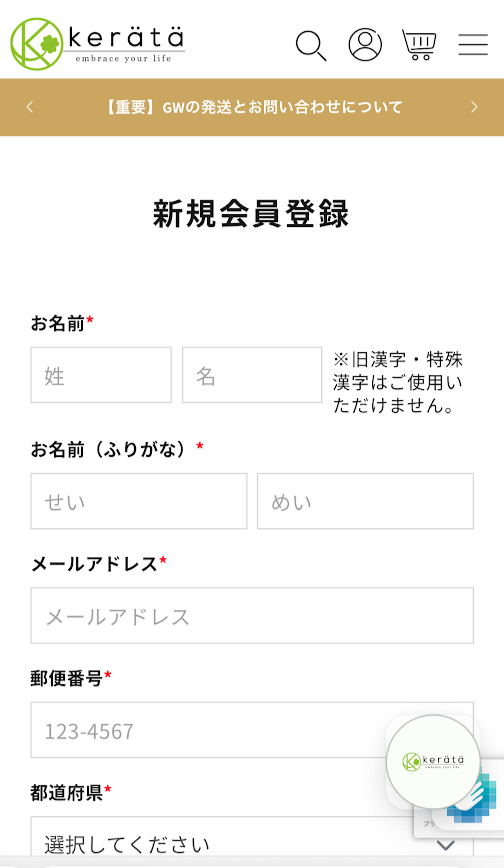The height and width of the screenshot is (868, 504).
Task: Open the hamburger menu
Action: pos(473,44)
